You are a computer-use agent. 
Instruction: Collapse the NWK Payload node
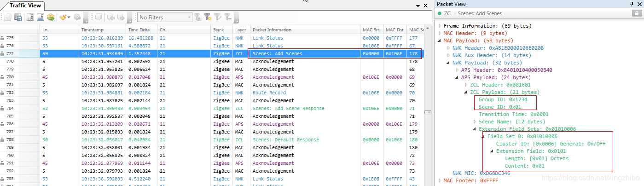(x=449, y=63)
